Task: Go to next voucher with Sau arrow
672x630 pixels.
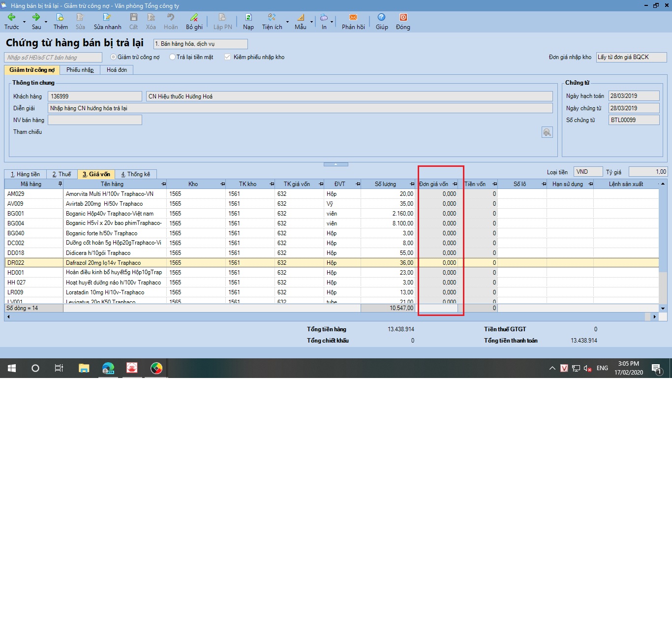Action: coord(36,18)
